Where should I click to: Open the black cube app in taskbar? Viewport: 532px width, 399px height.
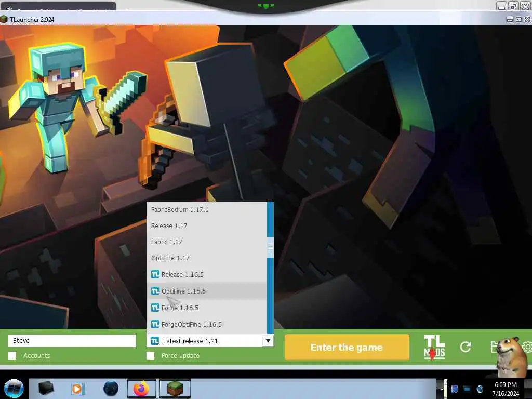[x=46, y=388]
